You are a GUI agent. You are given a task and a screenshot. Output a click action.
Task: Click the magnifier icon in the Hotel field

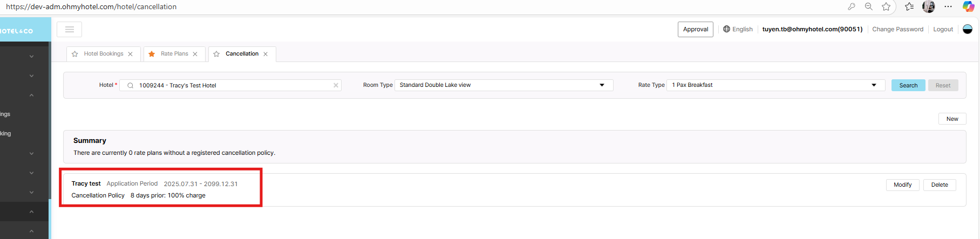(131, 85)
